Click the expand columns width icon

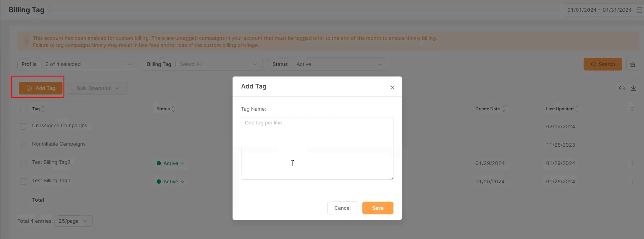coord(622,88)
